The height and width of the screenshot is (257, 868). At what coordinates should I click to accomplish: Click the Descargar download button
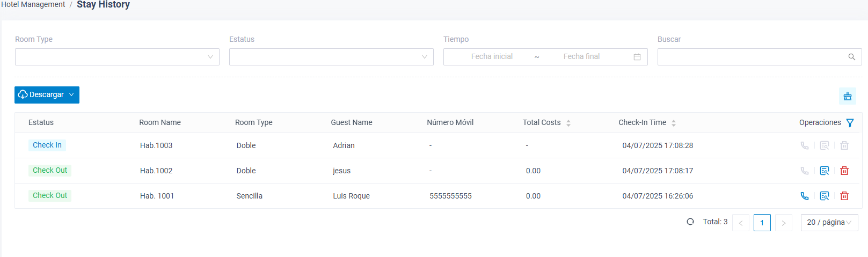coord(47,95)
